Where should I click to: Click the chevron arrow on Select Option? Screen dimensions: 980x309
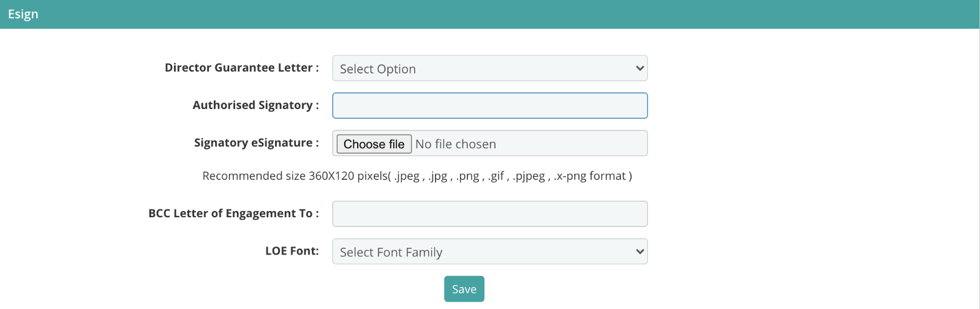point(639,69)
